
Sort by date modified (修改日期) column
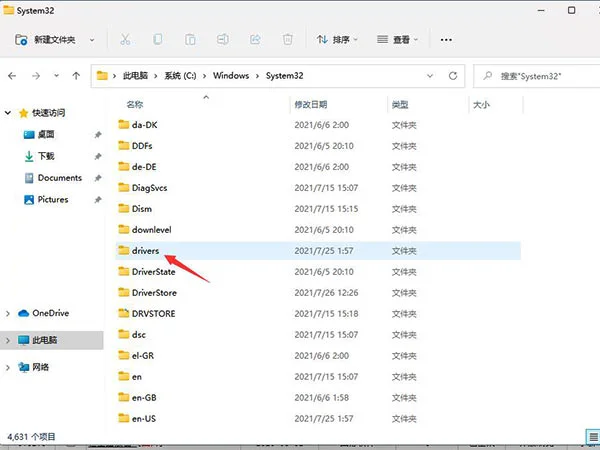(x=311, y=104)
